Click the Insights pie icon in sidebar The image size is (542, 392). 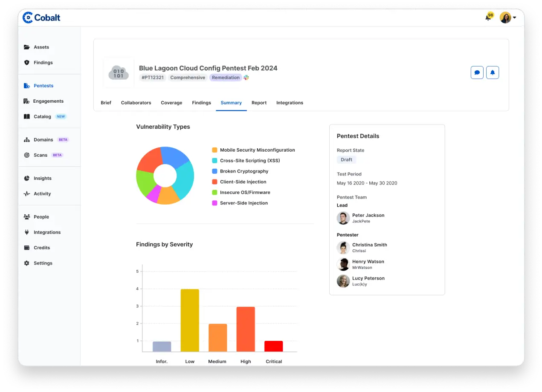click(x=26, y=178)
